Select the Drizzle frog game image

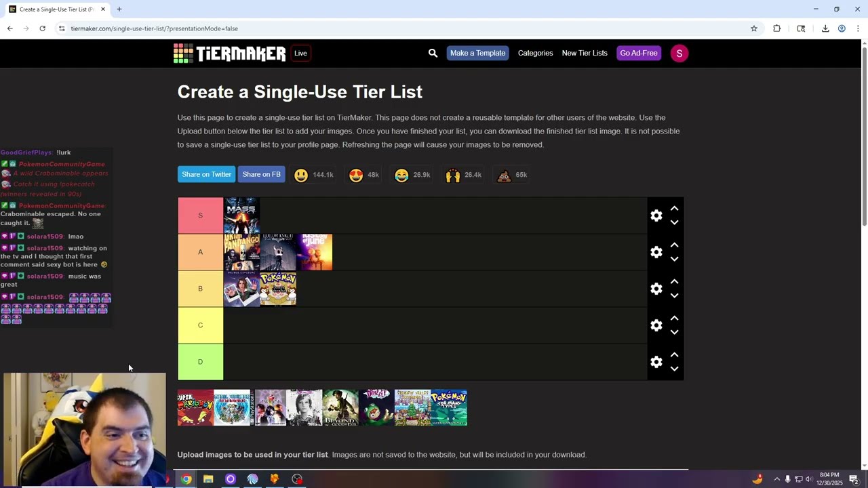pyautogui.click(x=376, y=407)
